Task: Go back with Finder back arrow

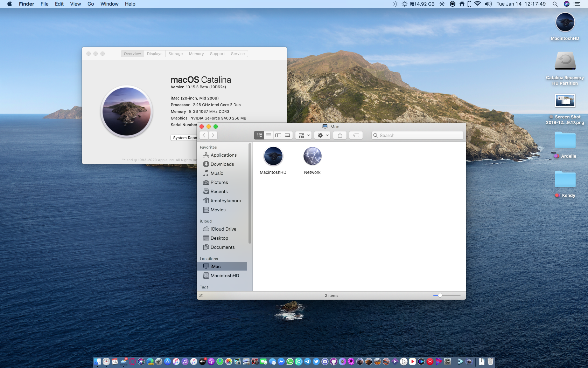Action: click(x=204, y=135)
